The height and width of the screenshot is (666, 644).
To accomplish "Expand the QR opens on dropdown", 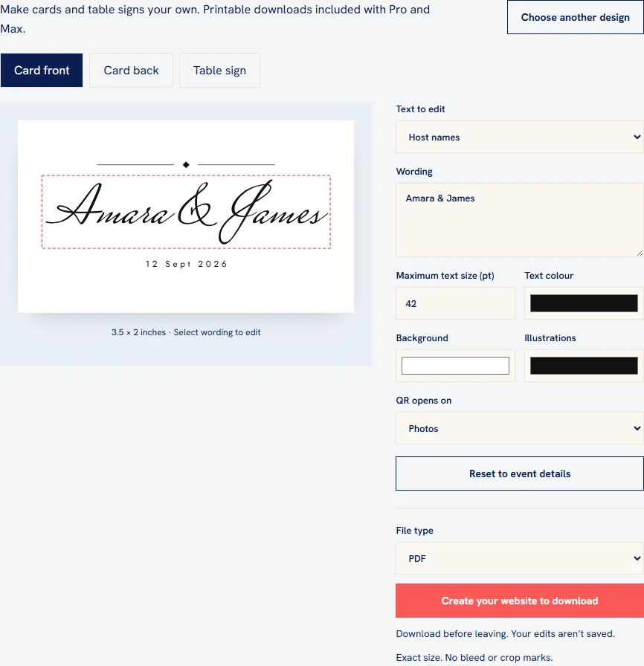I will coord(520,428).
